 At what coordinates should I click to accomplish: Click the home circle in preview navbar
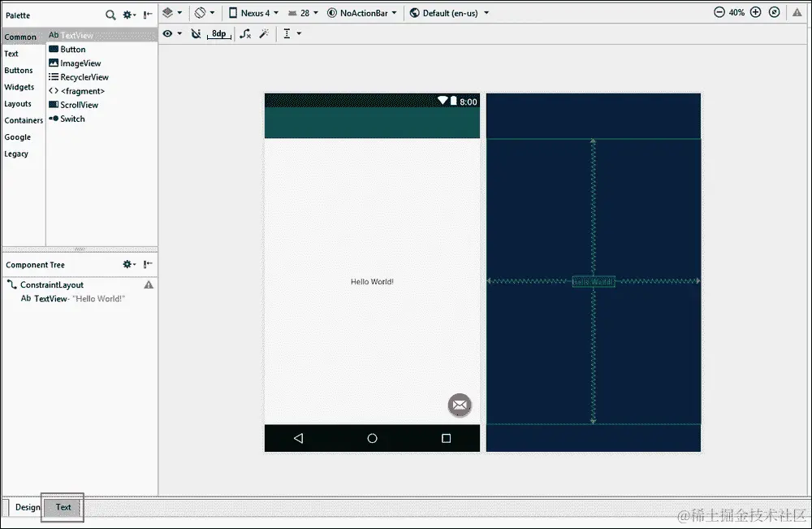point(373,438)
